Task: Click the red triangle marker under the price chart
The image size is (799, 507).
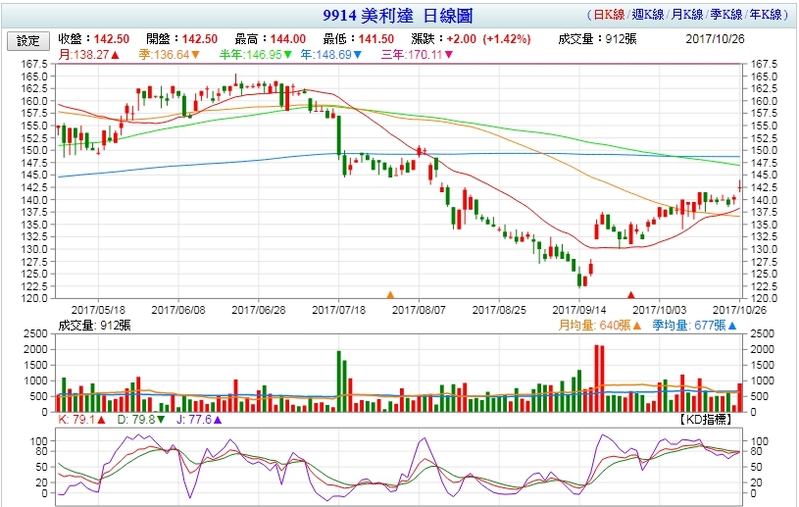Action: click(631, 295)
